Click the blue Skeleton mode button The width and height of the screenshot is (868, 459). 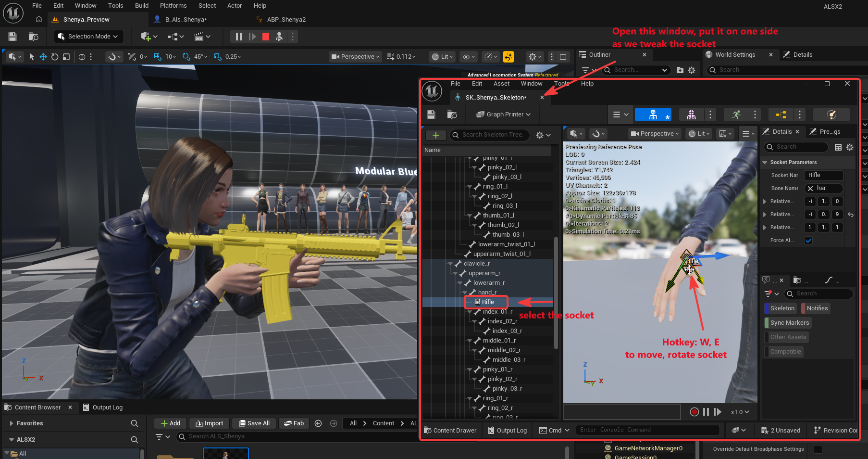coord(653,115)
